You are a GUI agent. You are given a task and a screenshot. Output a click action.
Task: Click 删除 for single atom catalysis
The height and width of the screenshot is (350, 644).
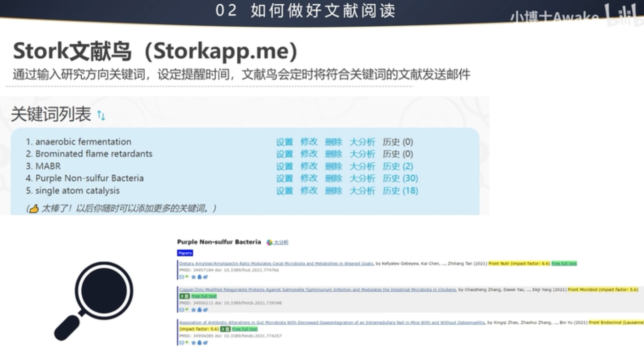(334, 191)
